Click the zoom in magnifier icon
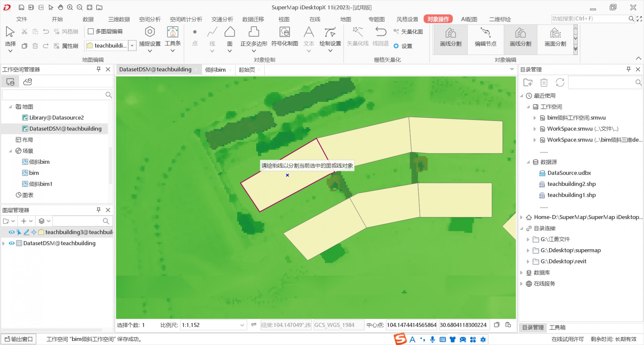This screenshot has width=644, height=345. pyautogui.click(x=70, y=7)
